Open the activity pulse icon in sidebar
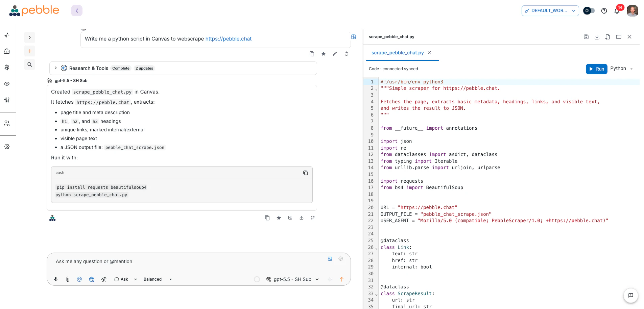644x309 pixels. tap(7, 35)
